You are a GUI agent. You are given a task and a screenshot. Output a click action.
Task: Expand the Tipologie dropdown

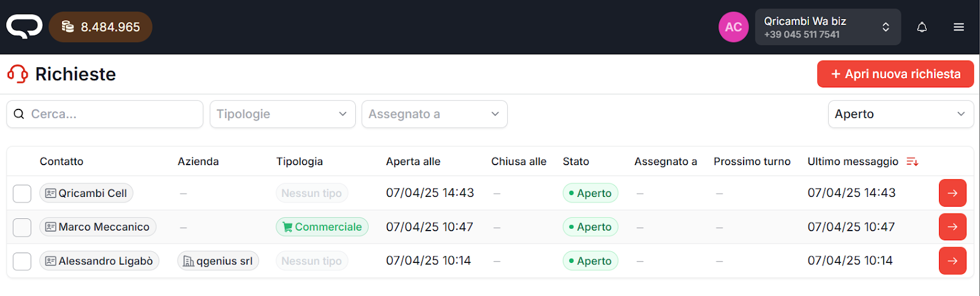(282, 114)
